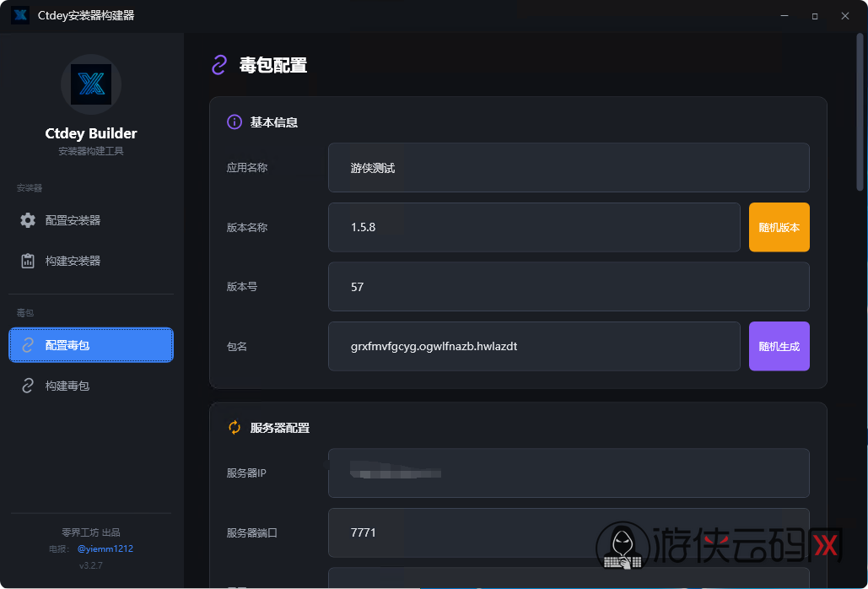
Task: Click the gear icon beside 配置安装器
Action: (x=28, y=220)
